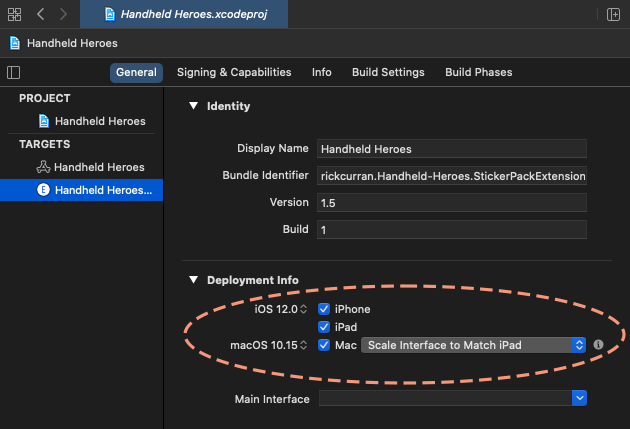
Task: Go forward with the right arrow
Action: click(x=63, y=14)
